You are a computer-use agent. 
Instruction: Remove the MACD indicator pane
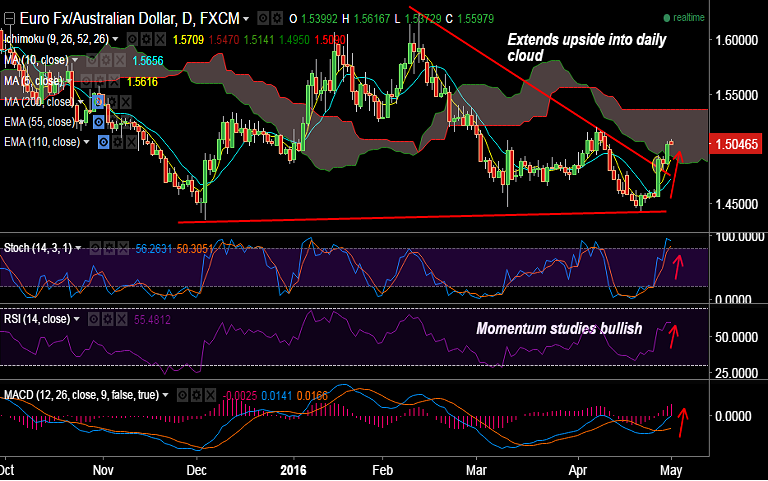tap(210, 395)
